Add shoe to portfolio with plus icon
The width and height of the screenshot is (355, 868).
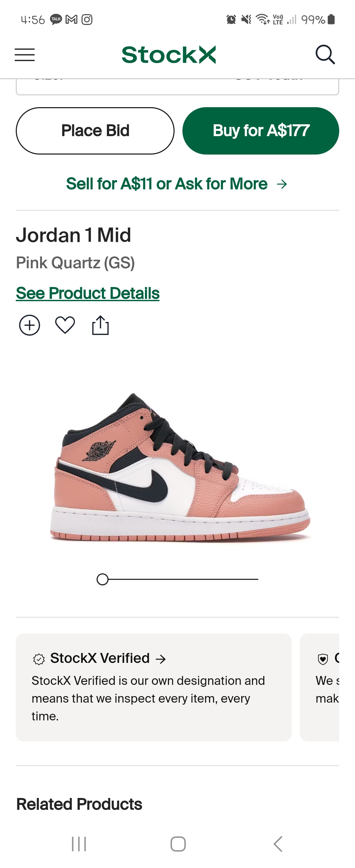30,325
